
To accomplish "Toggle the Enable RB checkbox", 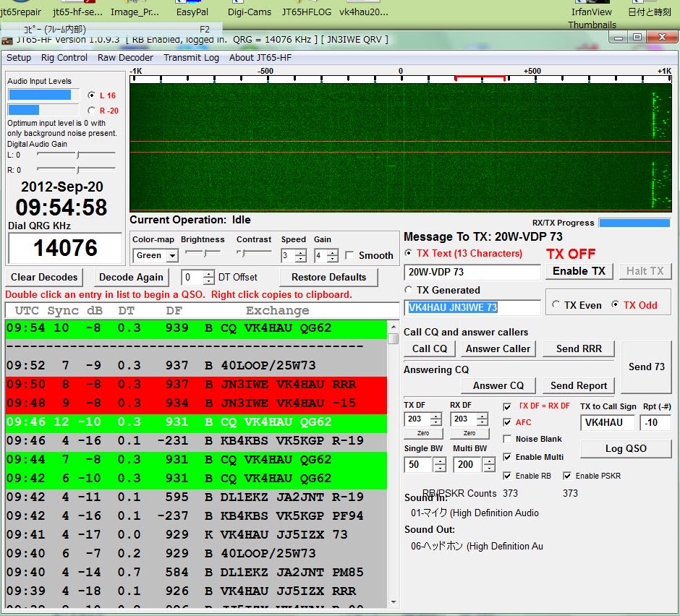I will pos(506,476).
